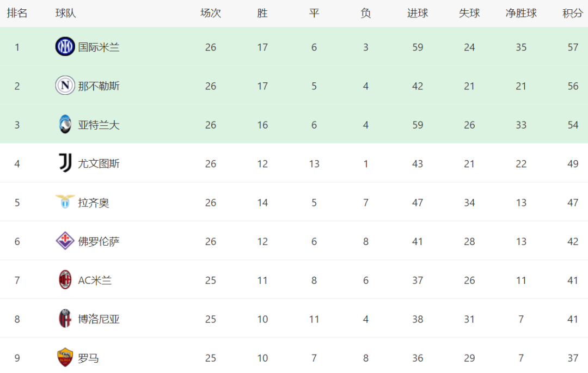Click the Inter Milan club logo
The height and width of the screenshot is (373, 588).
(x=65, y=46)
